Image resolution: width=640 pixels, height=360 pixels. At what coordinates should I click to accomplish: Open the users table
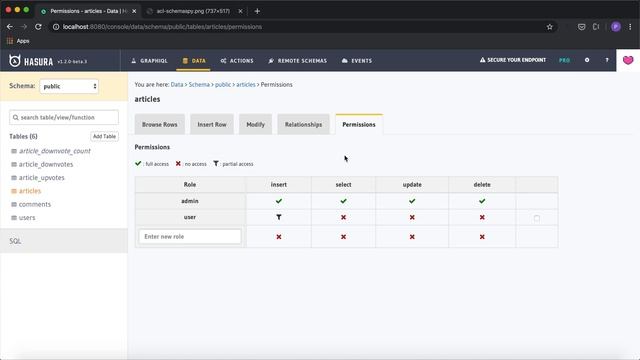[27, 218]
